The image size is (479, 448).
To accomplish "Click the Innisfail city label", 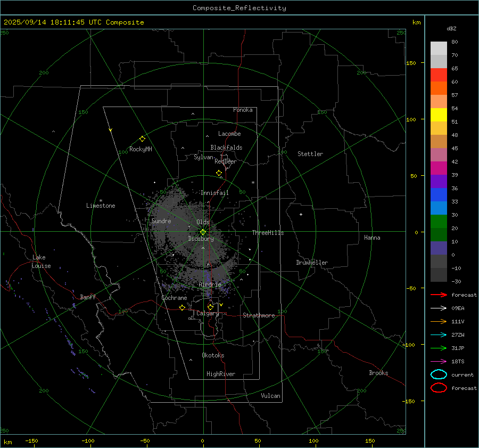I will coord(214,193).
